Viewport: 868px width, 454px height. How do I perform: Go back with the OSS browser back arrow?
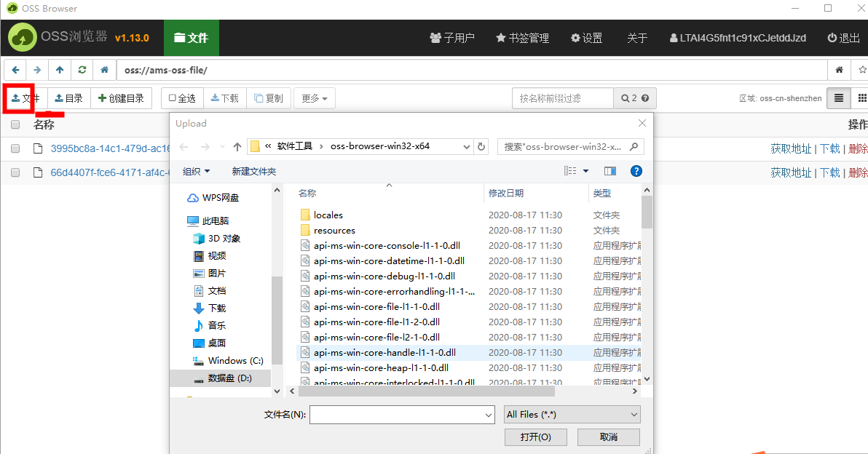(x=15, y=71)
